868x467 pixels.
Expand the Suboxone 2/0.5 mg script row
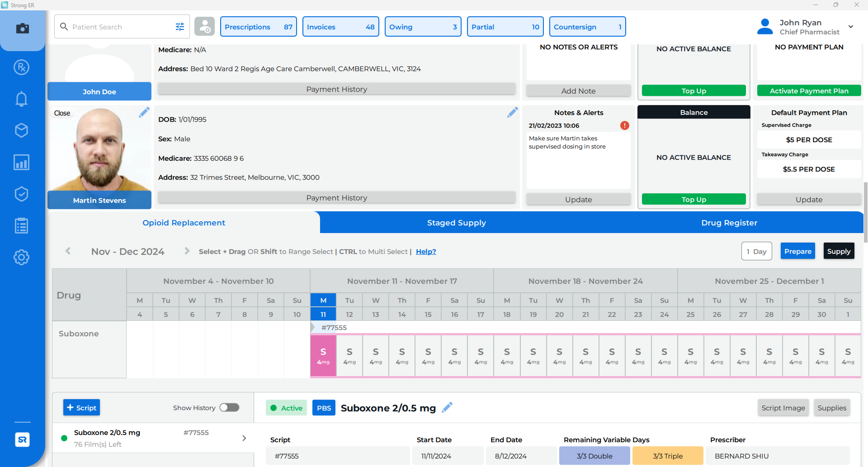244,438
